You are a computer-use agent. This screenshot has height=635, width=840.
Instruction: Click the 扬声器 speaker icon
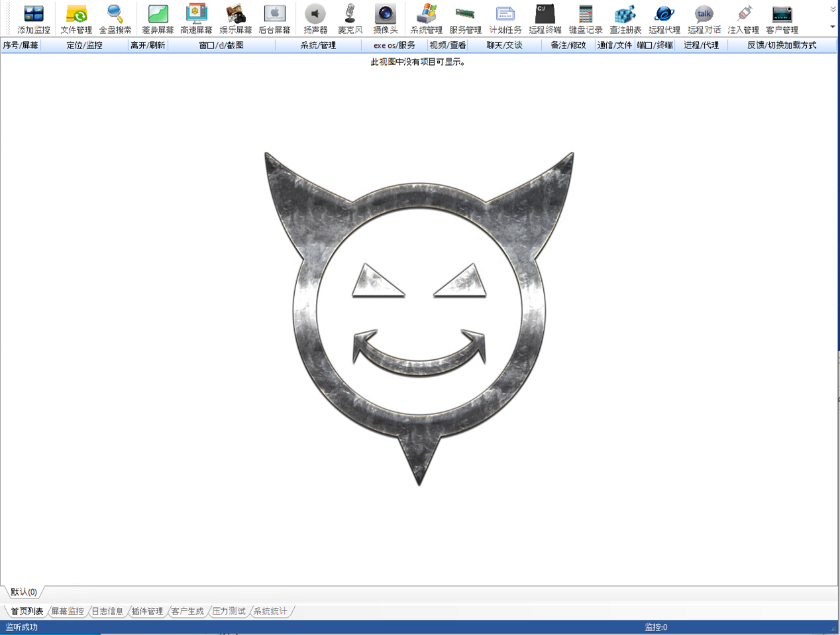click(315, 19)
